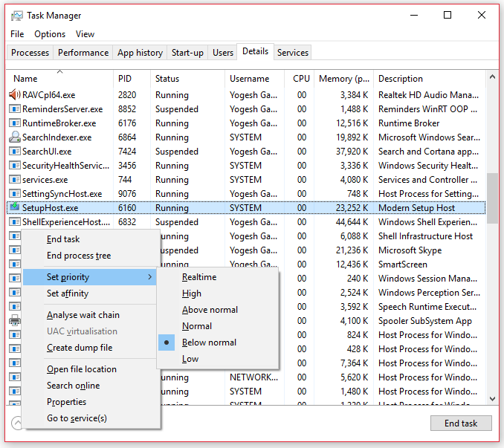Screen dimensions: 504x448
Task: Choose Open file location
Action: coord(82,369)
